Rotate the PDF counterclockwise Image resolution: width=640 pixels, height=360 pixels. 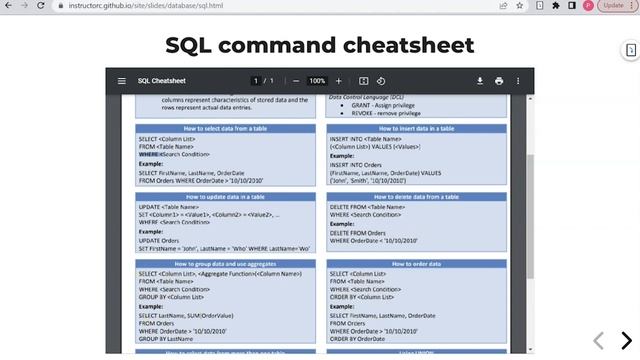pos(381,81)
